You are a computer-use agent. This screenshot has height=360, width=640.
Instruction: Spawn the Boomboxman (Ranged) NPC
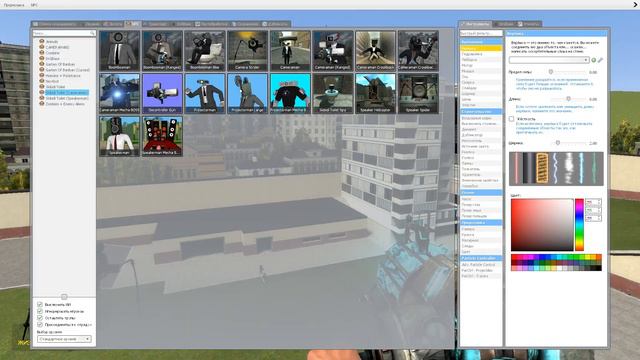click(x=162, y=51)
